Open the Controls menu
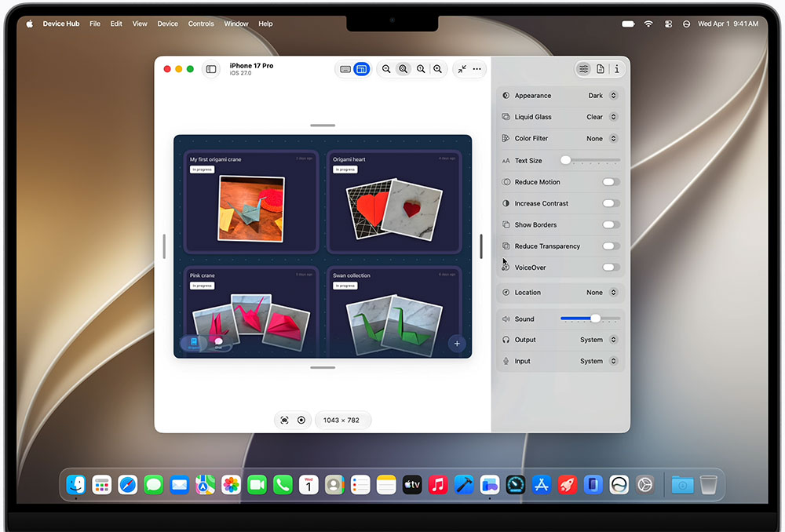 (201, 24)
